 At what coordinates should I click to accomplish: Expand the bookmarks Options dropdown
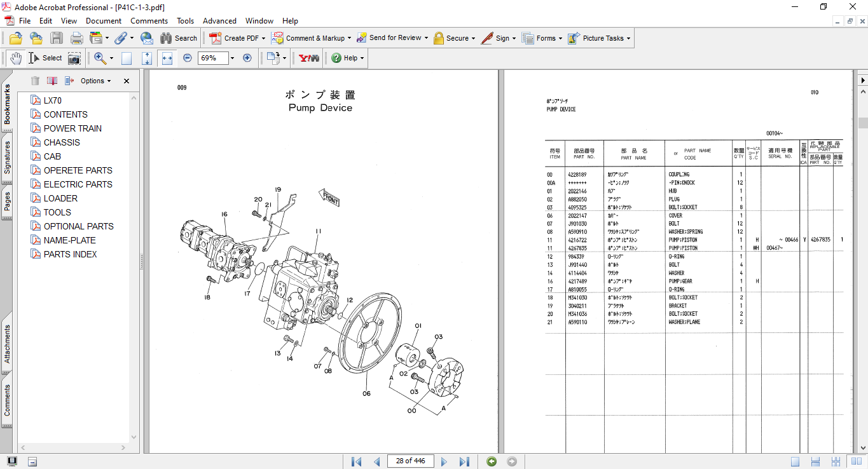point(95,81)
